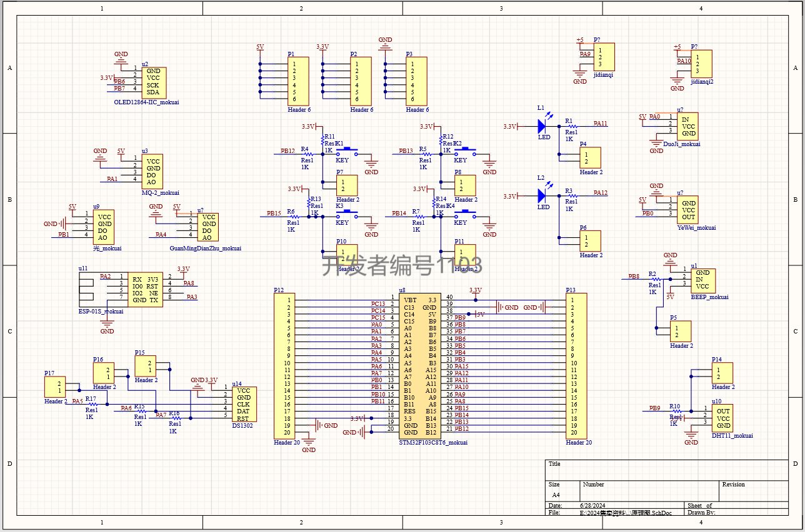Select the jidianqi relay connector
This screenshot has height=532, width=805.
coord(603,56)
